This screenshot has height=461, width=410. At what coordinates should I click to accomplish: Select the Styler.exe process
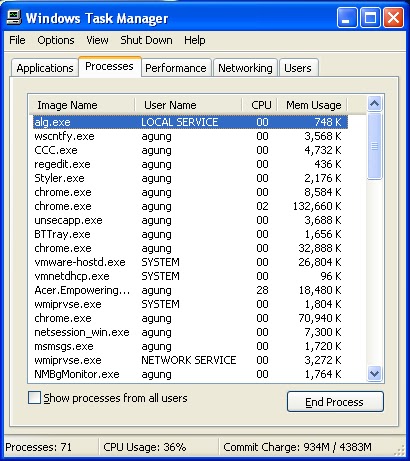tap(190, 178)
